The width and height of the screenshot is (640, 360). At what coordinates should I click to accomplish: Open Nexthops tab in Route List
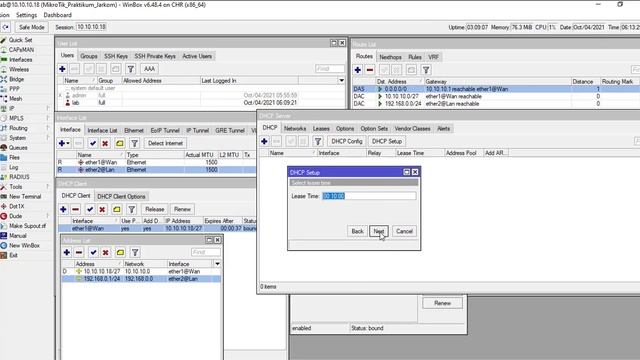tap(390, 57)
